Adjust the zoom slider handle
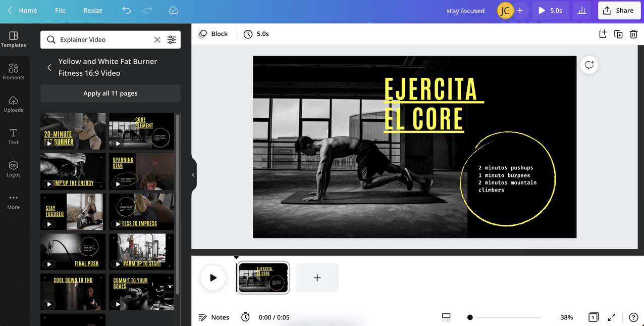 point(470,317)
